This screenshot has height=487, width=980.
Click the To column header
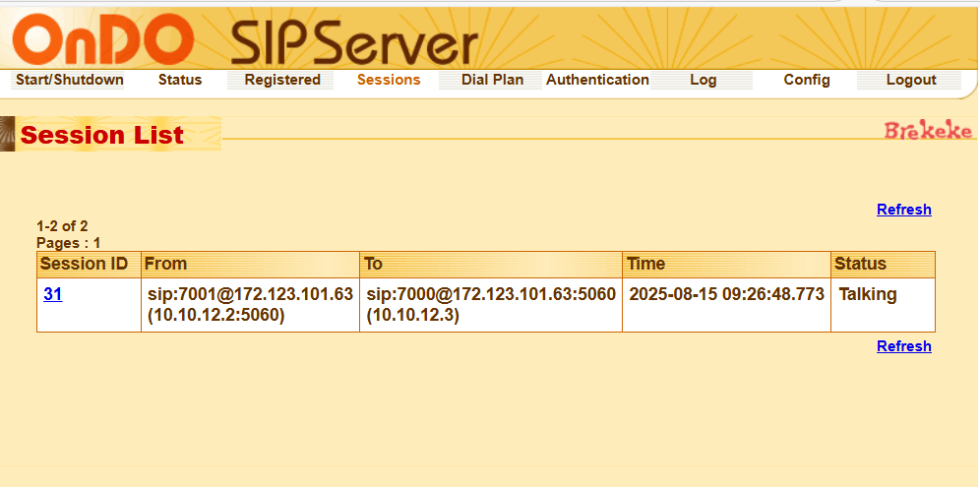(491, 264)
